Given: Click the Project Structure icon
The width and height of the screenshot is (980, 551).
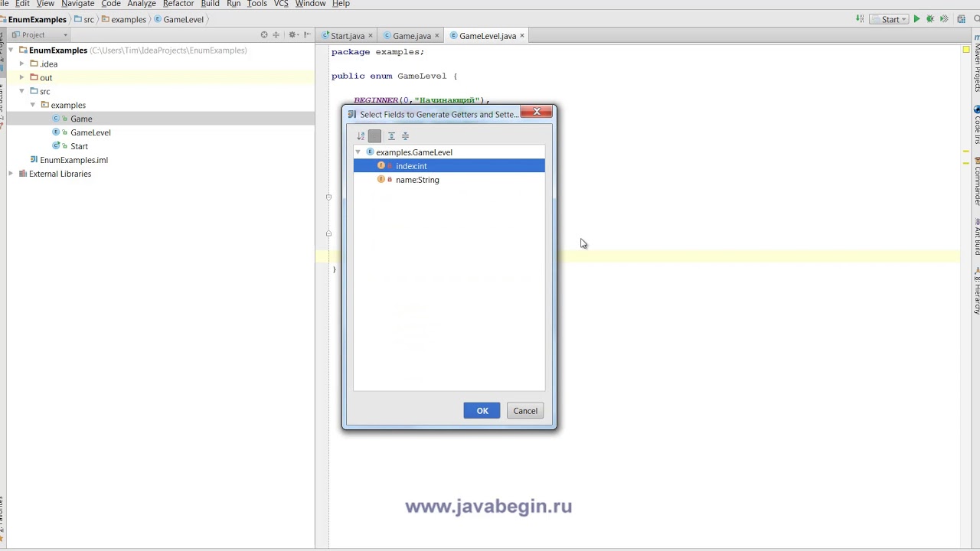Looking at the screenshot, I should pos(961,19).
